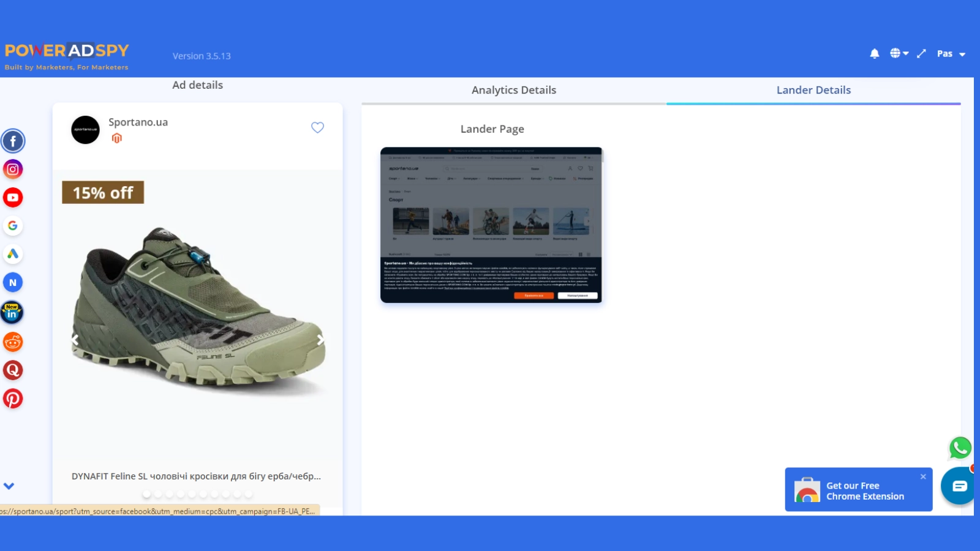This screenshot has height=551, width=980.
Task: Show the previous carousel image
Action: [x=75, y=339]
